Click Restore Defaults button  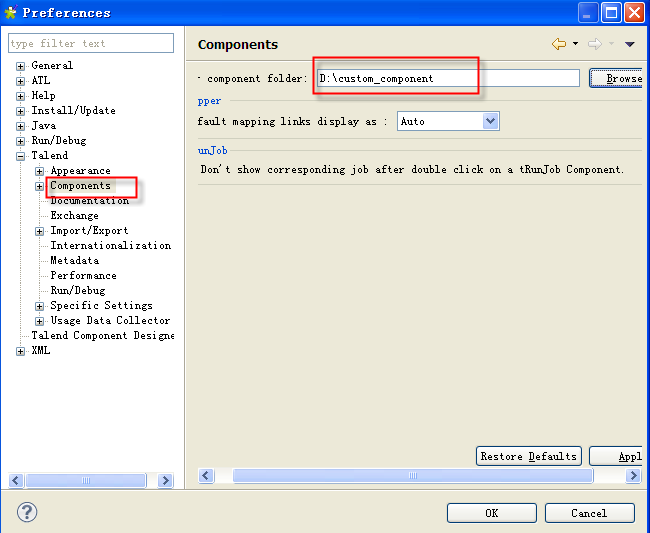(529, 456)
